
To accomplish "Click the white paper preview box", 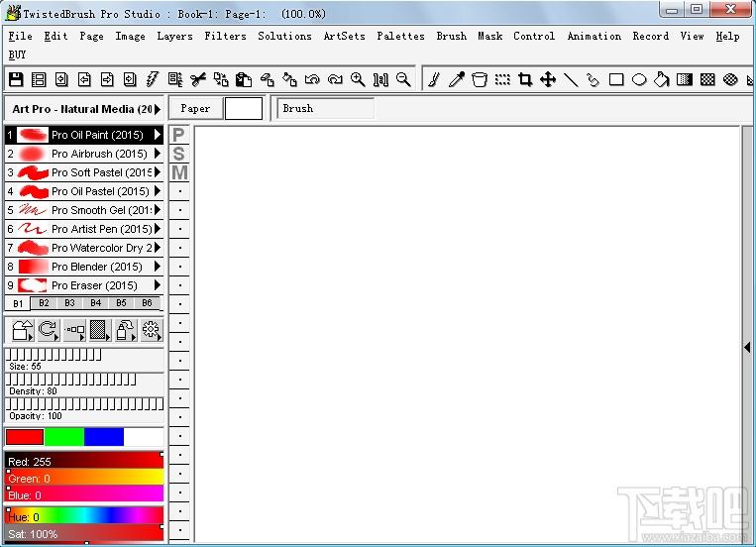I will [244, 109].
